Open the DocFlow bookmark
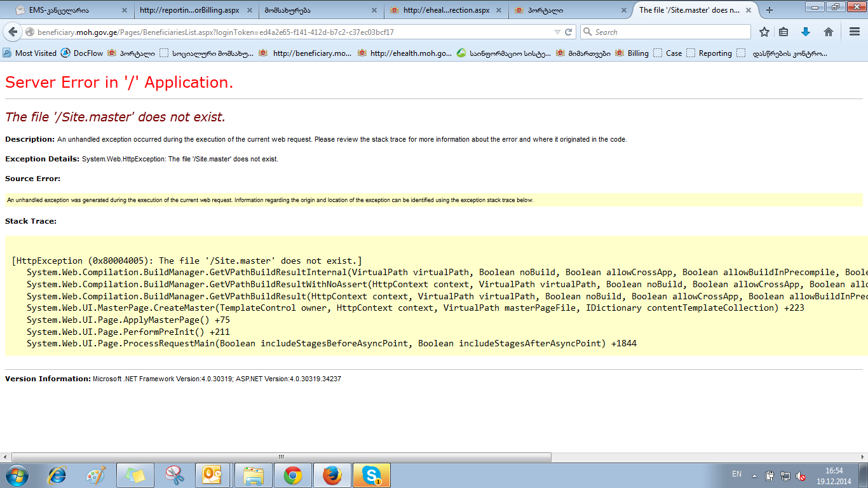This screenshot has height=488, width=868. tap(82, 53)
